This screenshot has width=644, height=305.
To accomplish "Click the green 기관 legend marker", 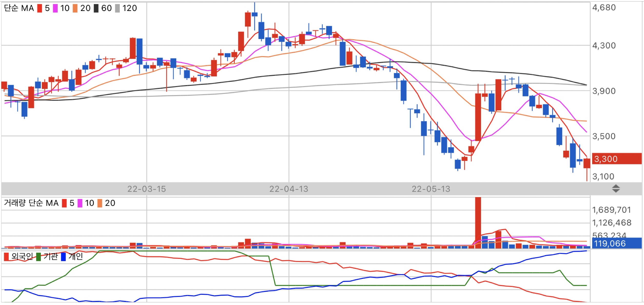I will 38,257.
